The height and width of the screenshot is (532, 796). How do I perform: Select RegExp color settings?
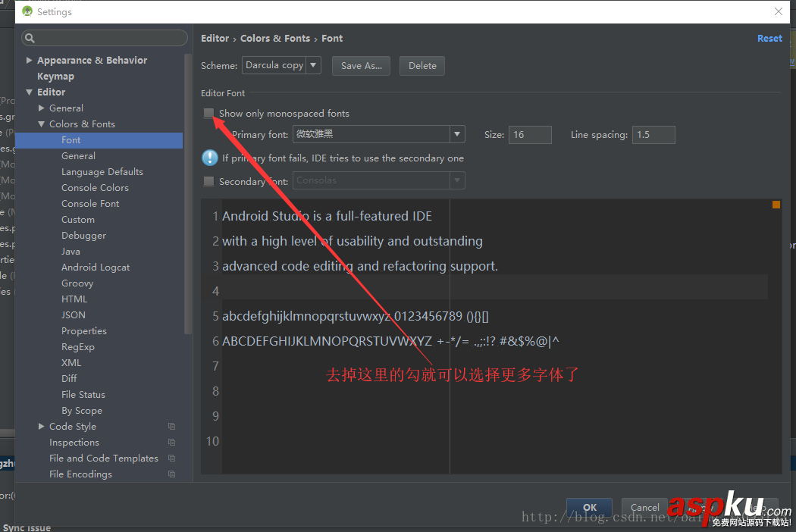77,347
